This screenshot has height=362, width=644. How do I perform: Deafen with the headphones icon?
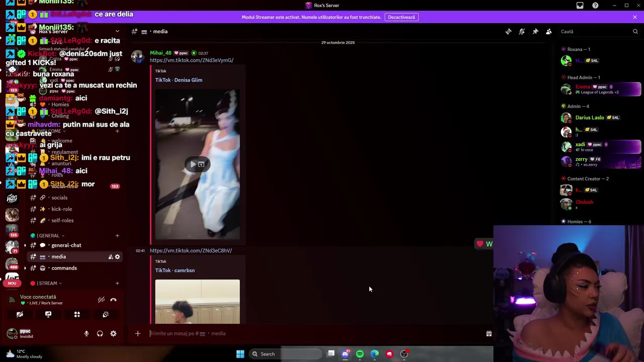100,333
